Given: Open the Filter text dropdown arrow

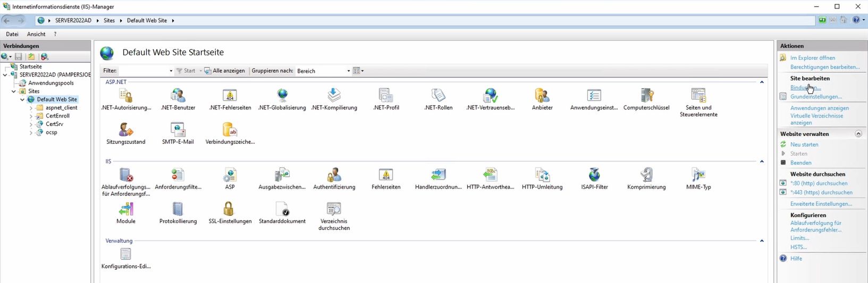Looking at the screenshot, I should pos(171,71).
